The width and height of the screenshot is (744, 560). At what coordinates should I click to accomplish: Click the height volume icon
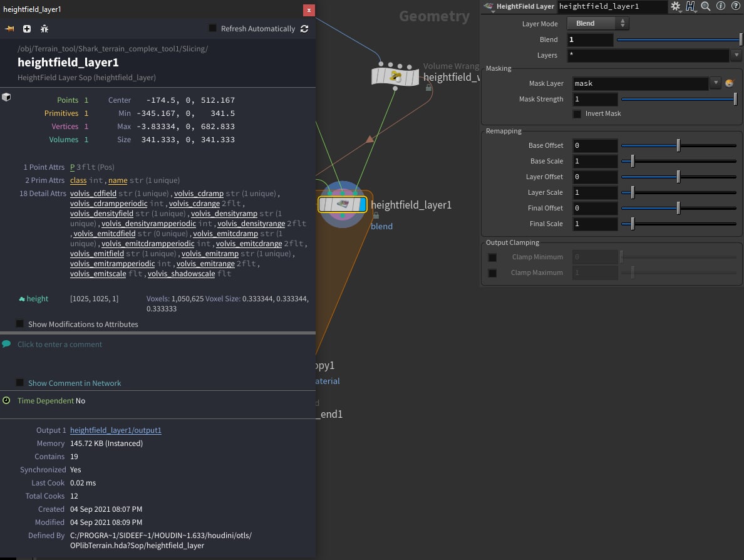point(22,299)
